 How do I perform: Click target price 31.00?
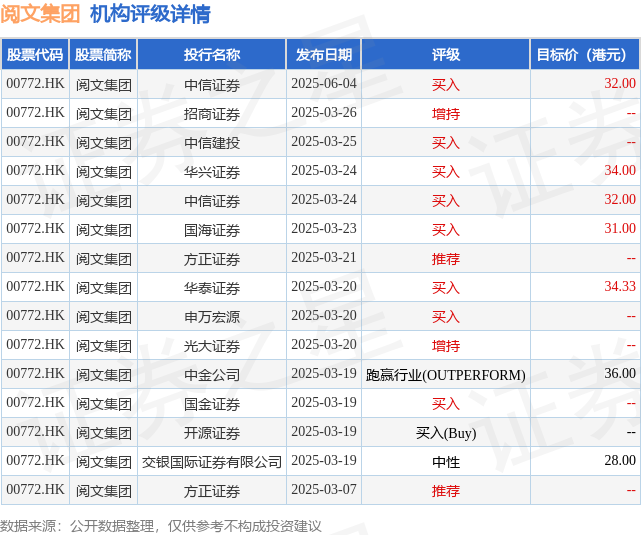(620, 228)
